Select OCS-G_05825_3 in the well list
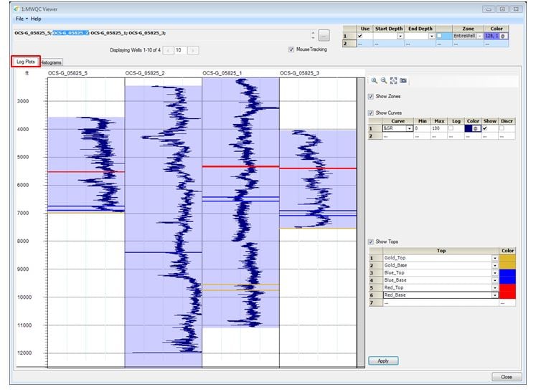 click(x=147, y=33)
